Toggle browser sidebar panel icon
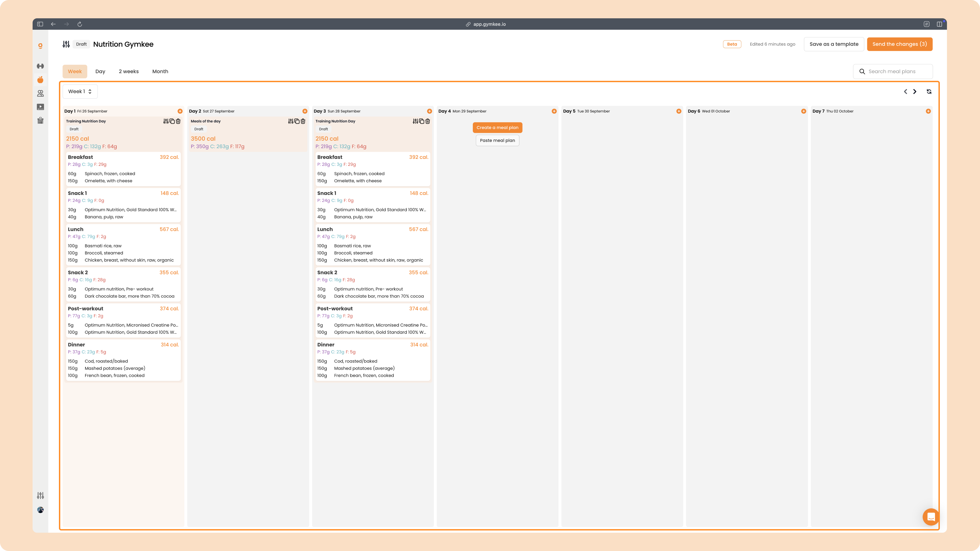The image size is (980, 551). click(40, 24)
